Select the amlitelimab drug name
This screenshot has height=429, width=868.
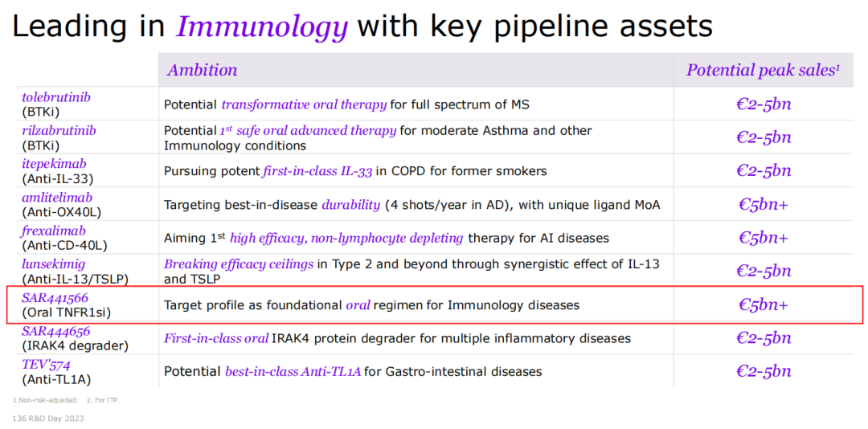point(56,198)
